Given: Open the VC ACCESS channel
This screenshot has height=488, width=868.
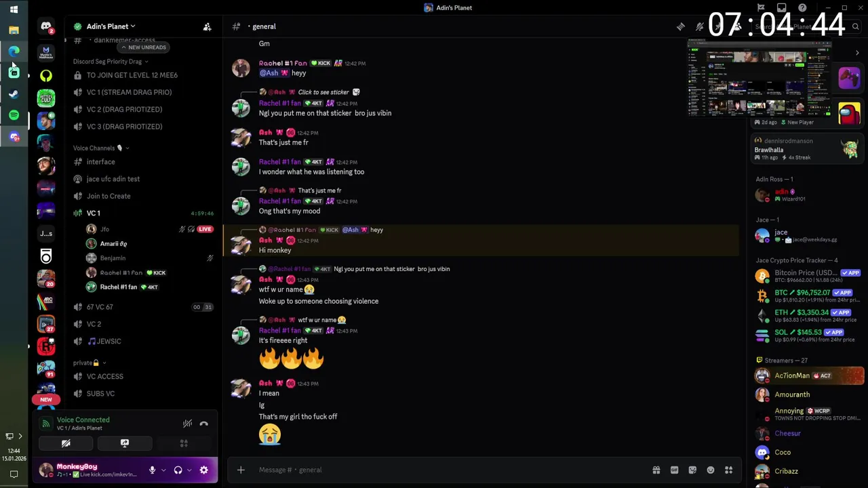Looking at the screenshot, I should tap(104, 376).
